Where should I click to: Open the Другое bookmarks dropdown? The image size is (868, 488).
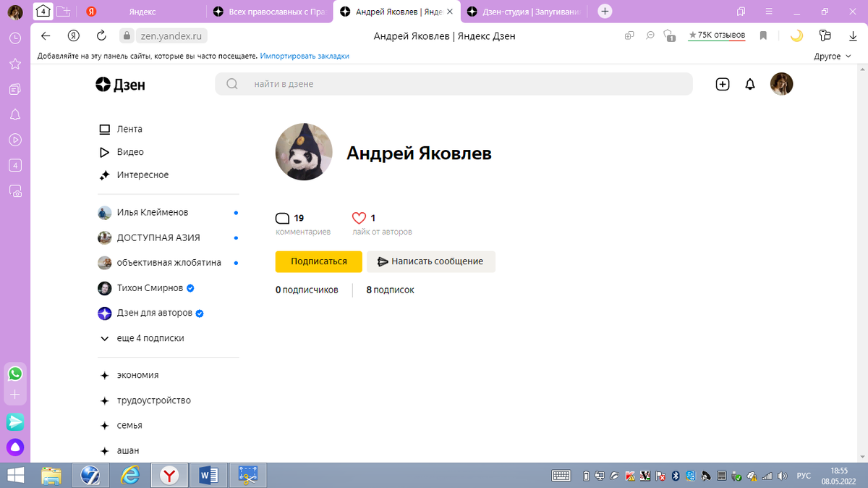(x=832, y=56)
